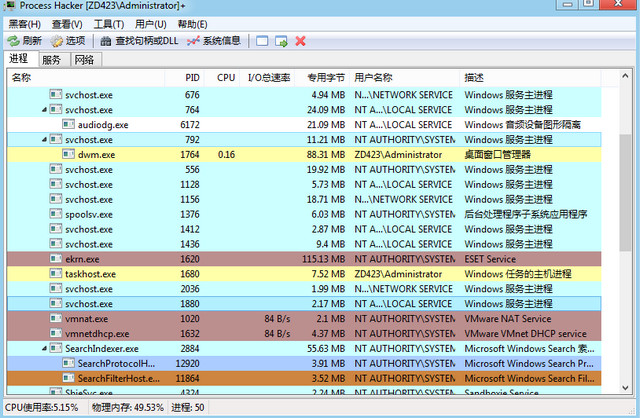The image size is (640, 418).
Task: Collapse the svchost.exe node with PID 792
Action: coord(44,140)
